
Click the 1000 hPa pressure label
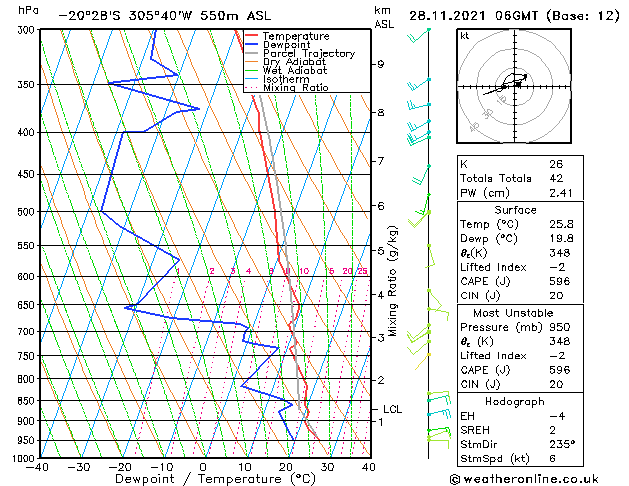click(23, 459)
